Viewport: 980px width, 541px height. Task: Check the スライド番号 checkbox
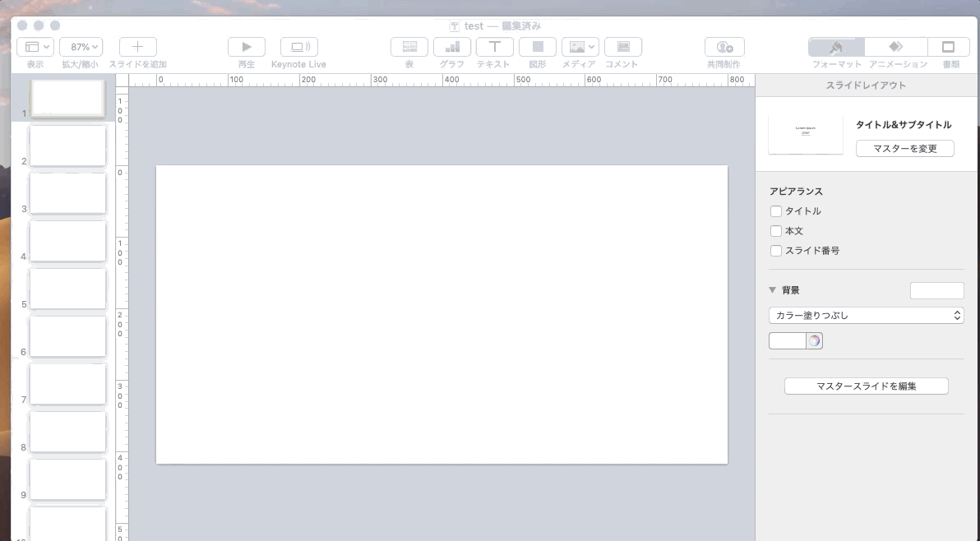click(x=776, y=251)
